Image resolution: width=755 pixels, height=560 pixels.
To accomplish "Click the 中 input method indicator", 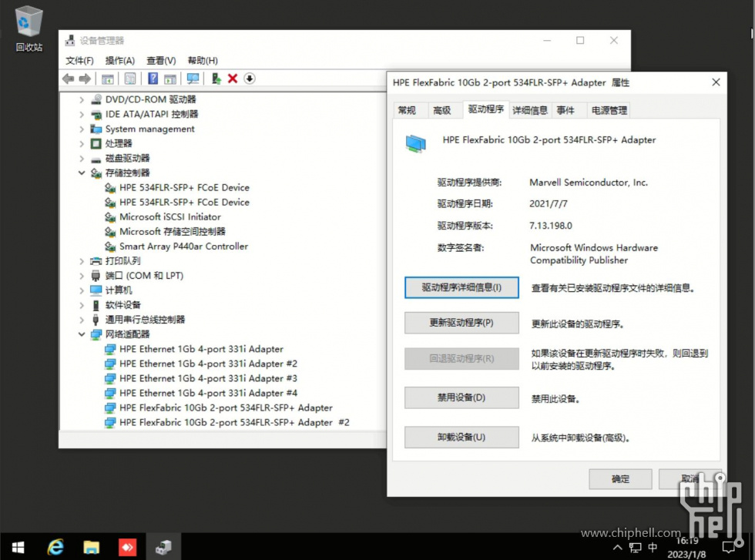I will pos(653,548).
